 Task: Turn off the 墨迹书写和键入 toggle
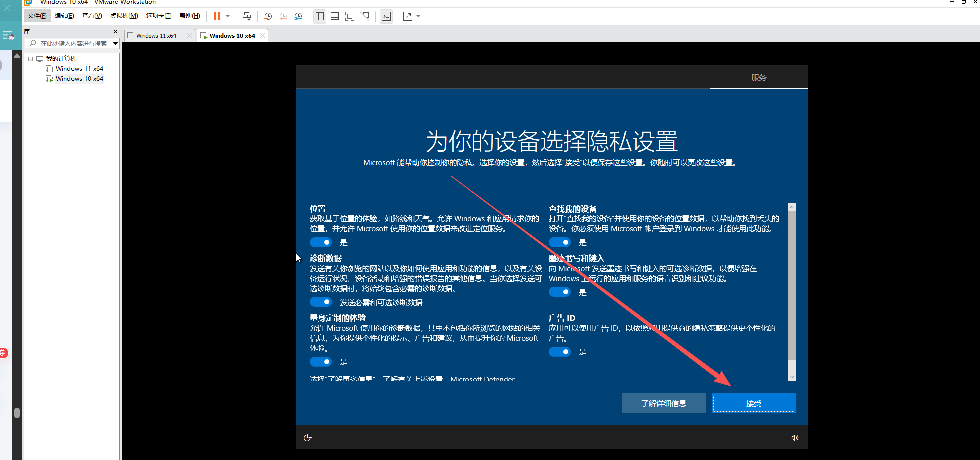point(560,292)
